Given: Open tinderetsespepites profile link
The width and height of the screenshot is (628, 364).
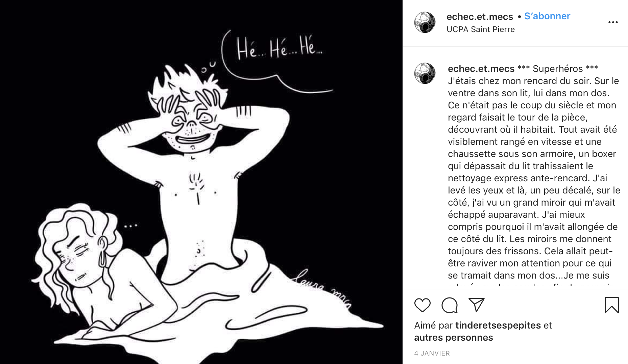Looking at the screenshot, I should pos(498,325).
